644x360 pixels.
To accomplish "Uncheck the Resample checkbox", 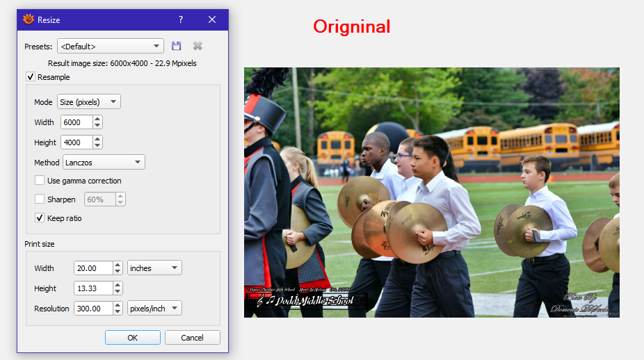I will [x=31, y=76].
